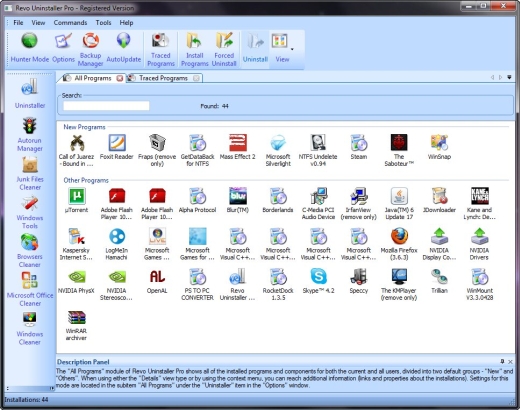This screenshot has width=520, height=410.
Task: Select LogMeIn Hamachi program
Action: pyautogui.click(x=117, y=244)
